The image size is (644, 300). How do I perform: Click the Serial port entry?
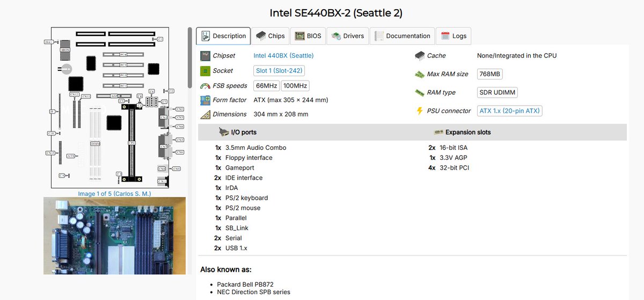(x=233, y=238)
